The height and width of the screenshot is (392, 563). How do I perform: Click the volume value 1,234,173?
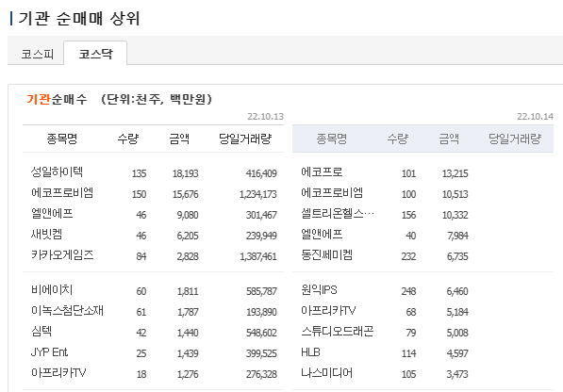[258, 194]
